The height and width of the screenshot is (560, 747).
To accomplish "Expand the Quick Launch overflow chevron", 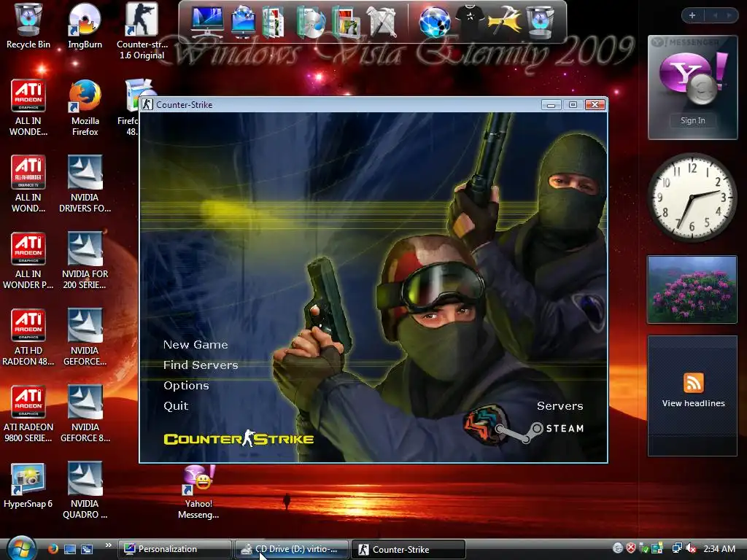I will click(x=108, y=545).
